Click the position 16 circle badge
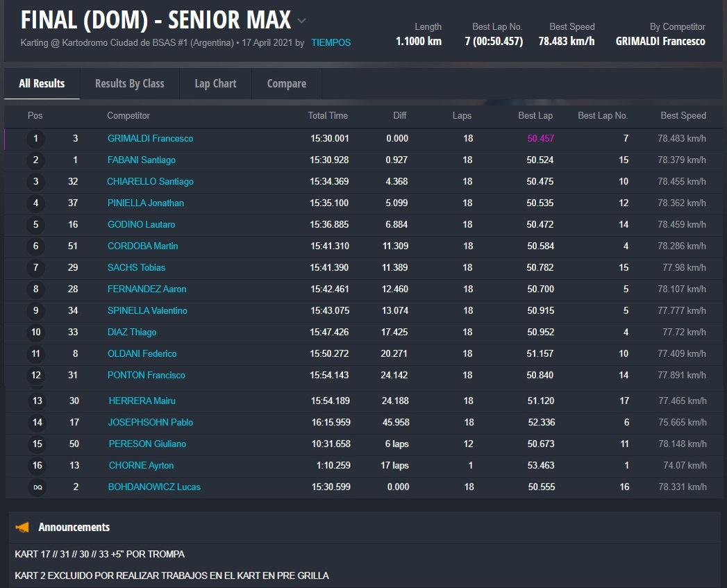 coord(37,466)
